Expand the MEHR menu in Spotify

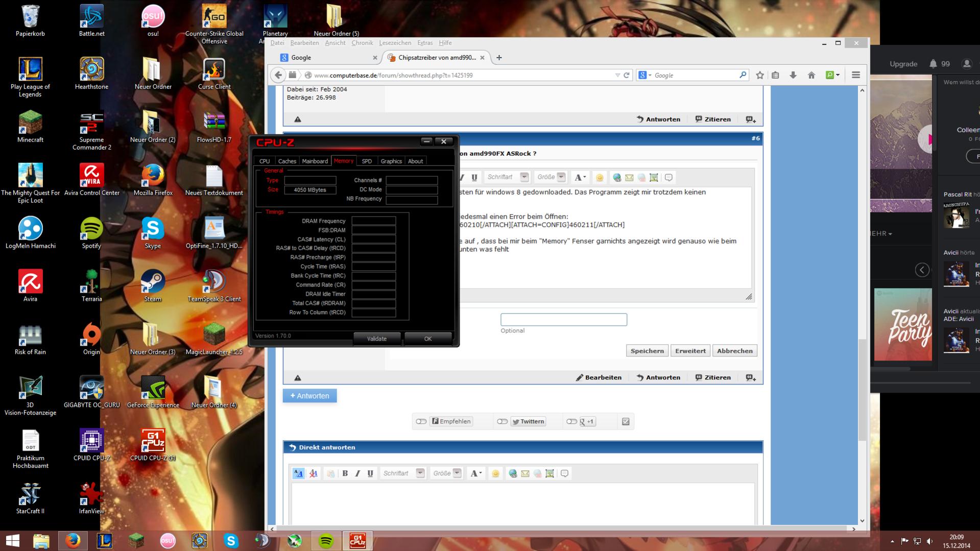coord(881,233)
